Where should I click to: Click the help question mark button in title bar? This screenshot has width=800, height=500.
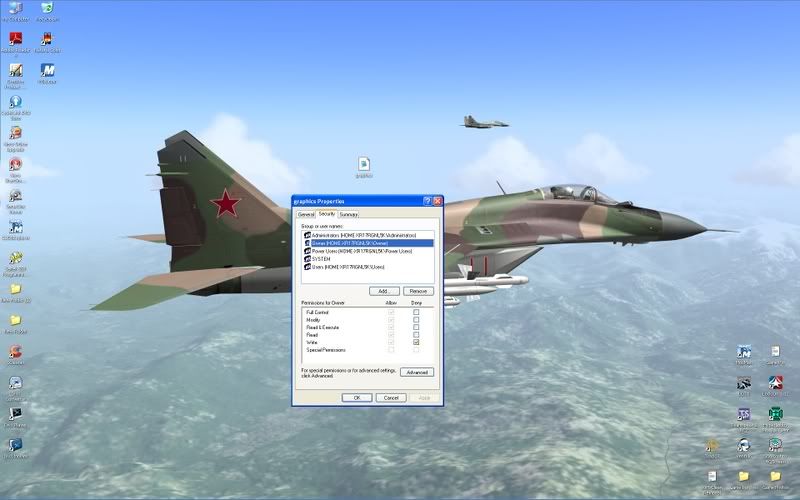[427, 201]
